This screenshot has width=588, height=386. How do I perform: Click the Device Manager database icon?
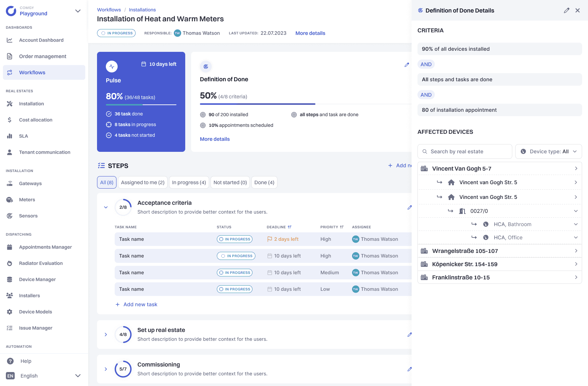tap(10, 279)
